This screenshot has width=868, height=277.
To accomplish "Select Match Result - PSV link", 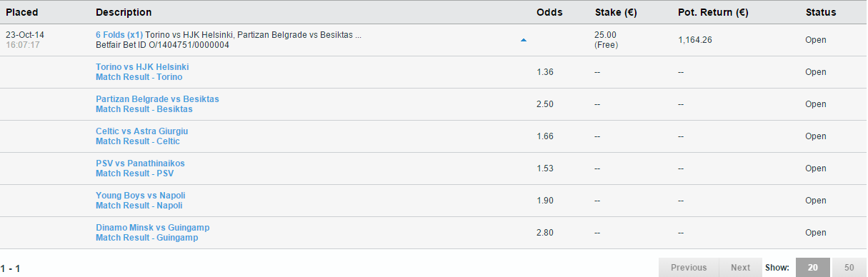I will [x=135, y=173].
